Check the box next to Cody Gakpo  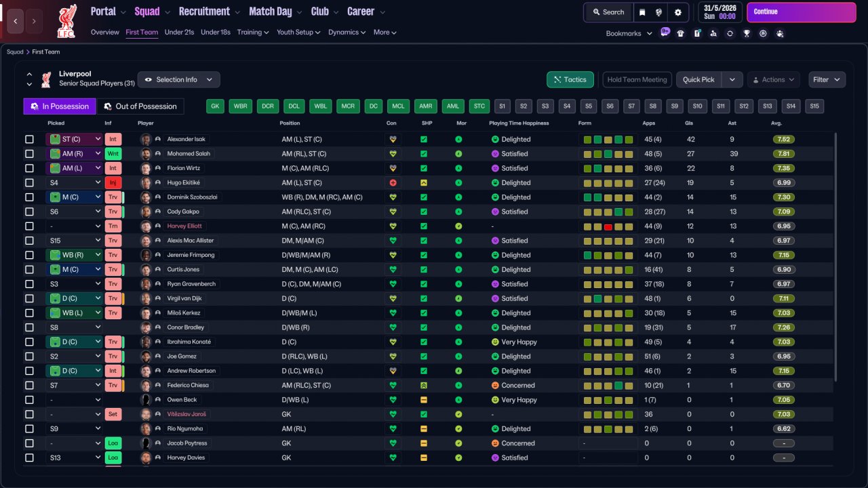pyautogui.click(x=29, y=211)
